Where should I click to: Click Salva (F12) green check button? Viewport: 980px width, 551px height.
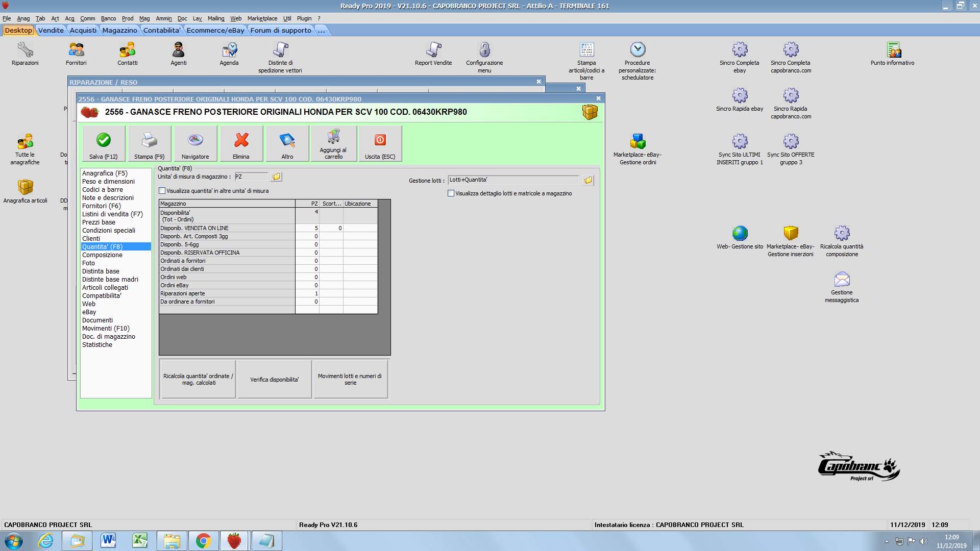104,144
